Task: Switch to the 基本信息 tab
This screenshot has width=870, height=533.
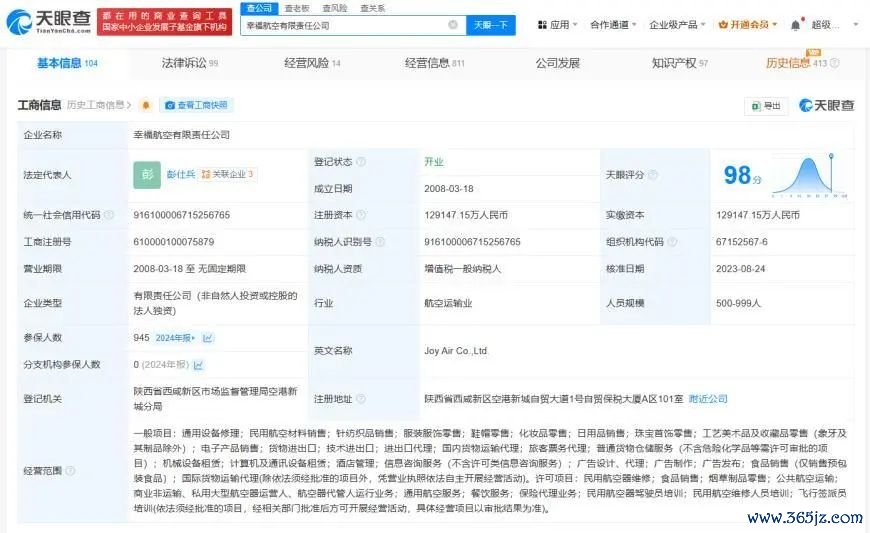Action: 67,63
